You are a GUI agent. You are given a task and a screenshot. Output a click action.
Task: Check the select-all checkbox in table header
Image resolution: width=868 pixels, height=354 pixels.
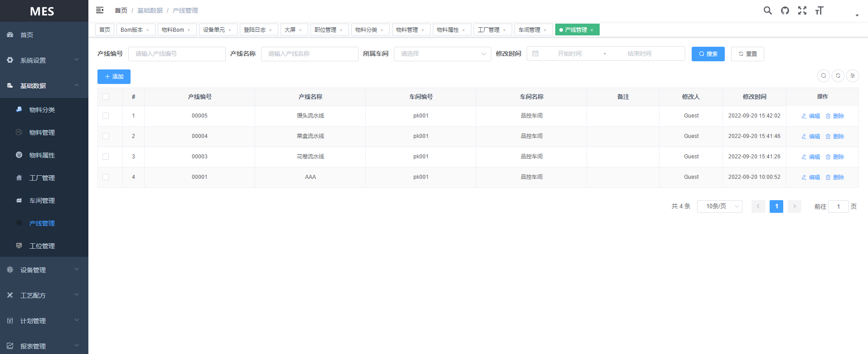point(106,97)
